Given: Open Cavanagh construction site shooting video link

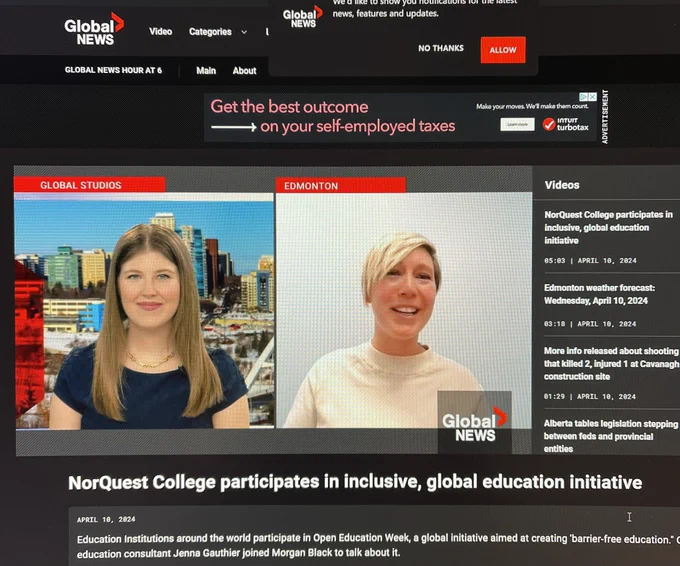Looking at the screenshot, I should click(x=611, y=363).
